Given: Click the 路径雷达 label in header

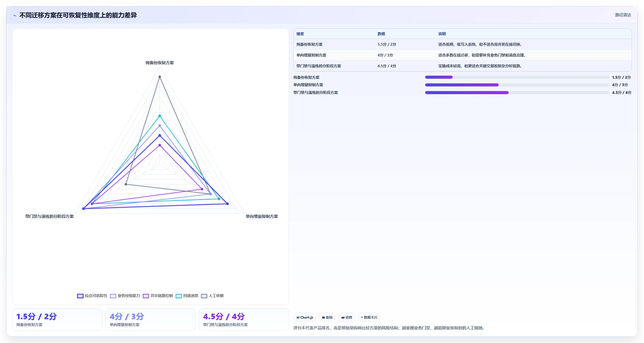Looking at the screenshot, I should click(x=623, y=15).
